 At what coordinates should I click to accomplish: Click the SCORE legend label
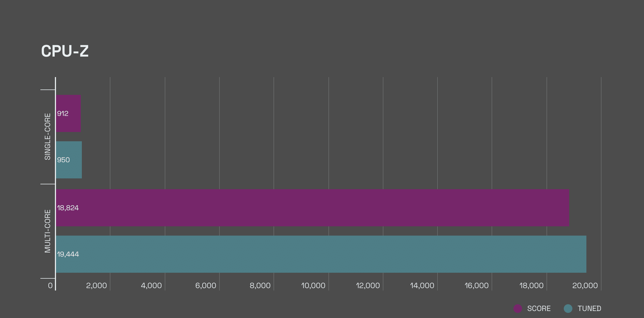(x=539, y=309)
